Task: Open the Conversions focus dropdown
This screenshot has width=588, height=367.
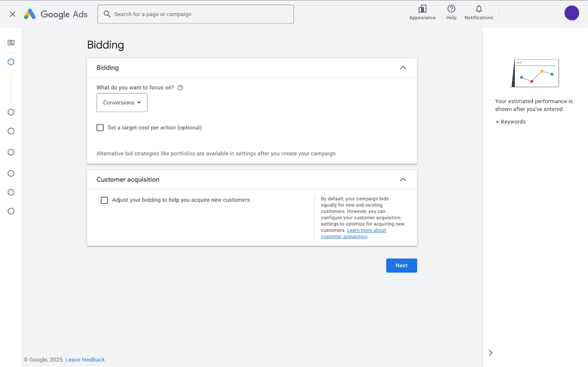Action: click(122, 102)
